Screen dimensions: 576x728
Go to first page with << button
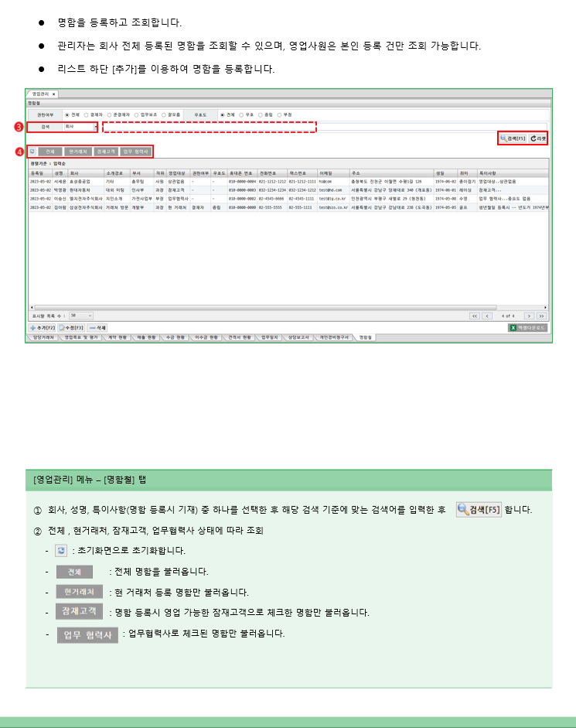point(475,316)
